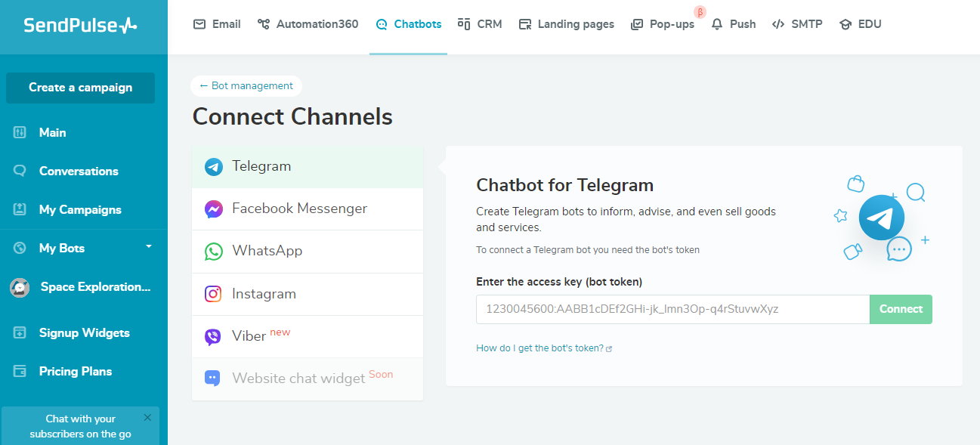Click the SMTP code icon
This screenshot has height=445, width=980.
point(778,24)
